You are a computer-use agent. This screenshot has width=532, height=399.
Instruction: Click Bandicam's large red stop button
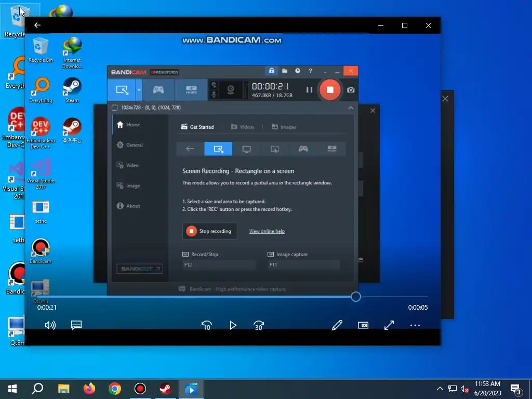point(330,89)
